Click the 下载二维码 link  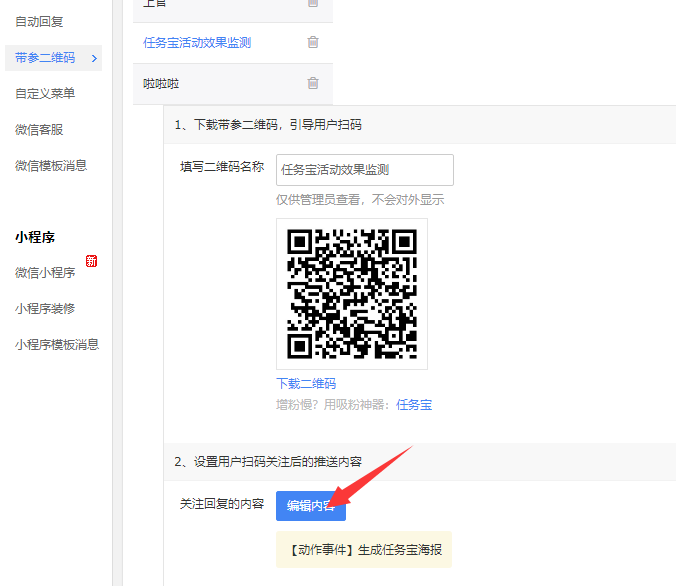(x=306, y=384)
